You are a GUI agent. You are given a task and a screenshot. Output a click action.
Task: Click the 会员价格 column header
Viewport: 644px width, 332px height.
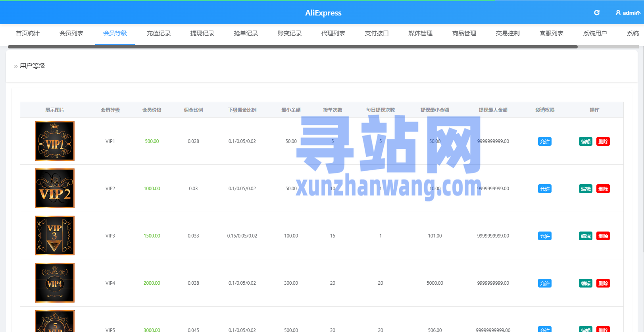[152, 110]
